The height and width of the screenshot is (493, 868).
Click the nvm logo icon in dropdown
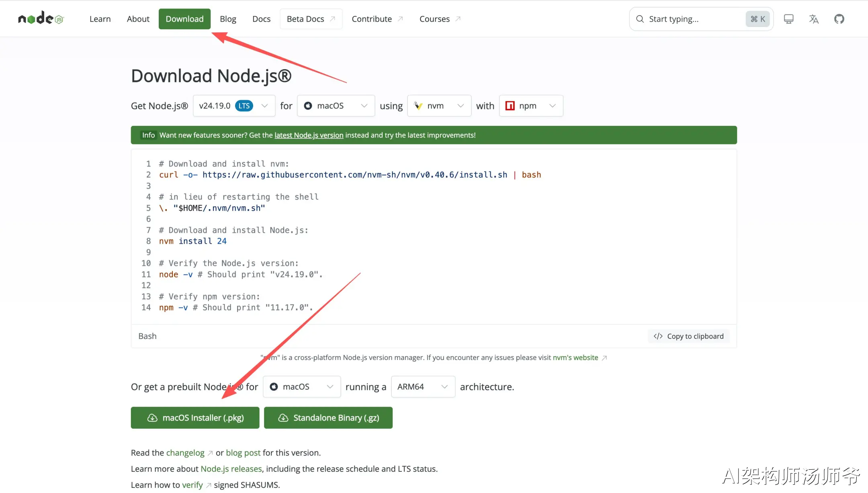[418, 106]
